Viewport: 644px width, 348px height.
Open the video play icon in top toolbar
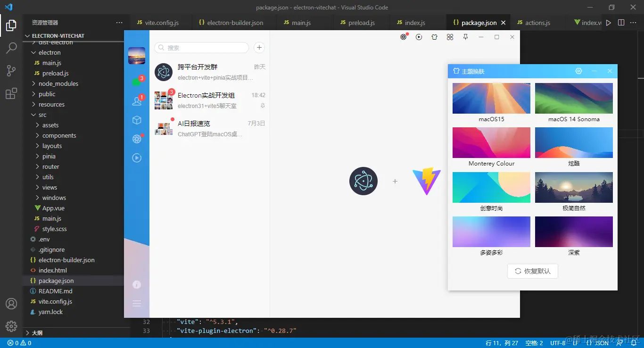[419, 37]
